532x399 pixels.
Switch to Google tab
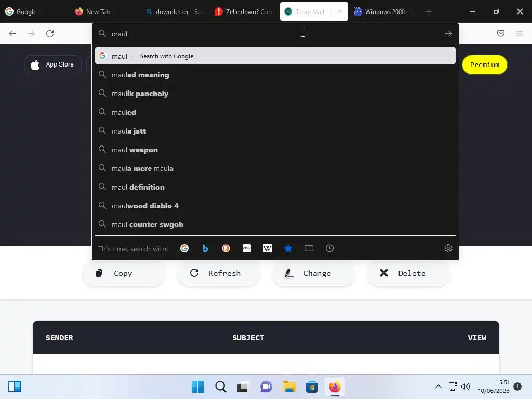(x=35, y=11)
